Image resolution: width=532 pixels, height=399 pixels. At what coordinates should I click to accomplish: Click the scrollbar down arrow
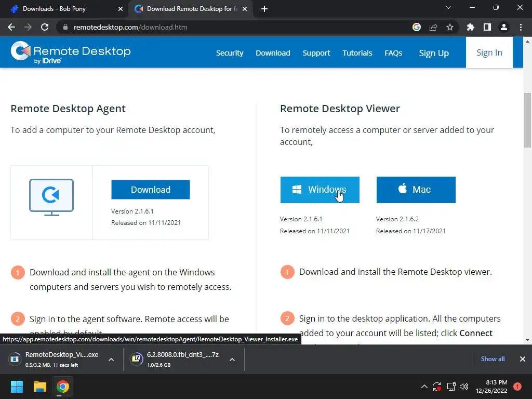pyautogui.click(x=527, y=340)
